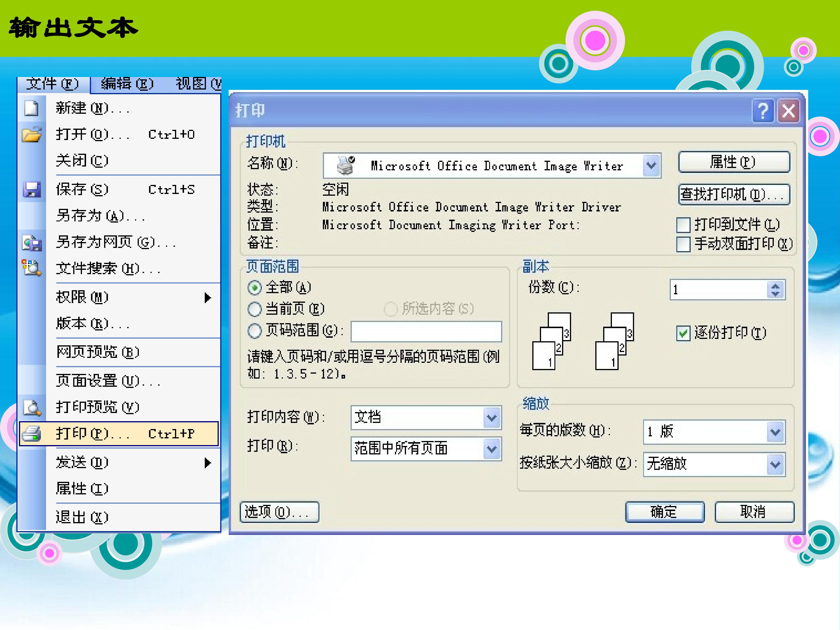Select the 当前页(E) radio button
The image size is (840, 630).
254,309
